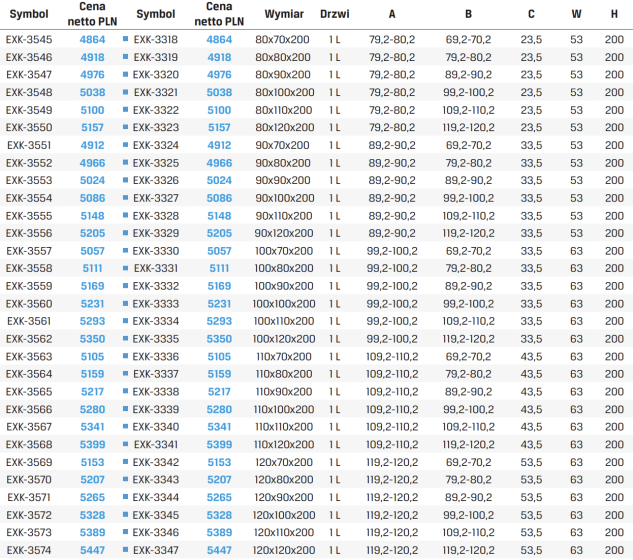
Task: Click blue square marker beside EXK-3319
Action: pyautogui.click(x=126, y=57)
